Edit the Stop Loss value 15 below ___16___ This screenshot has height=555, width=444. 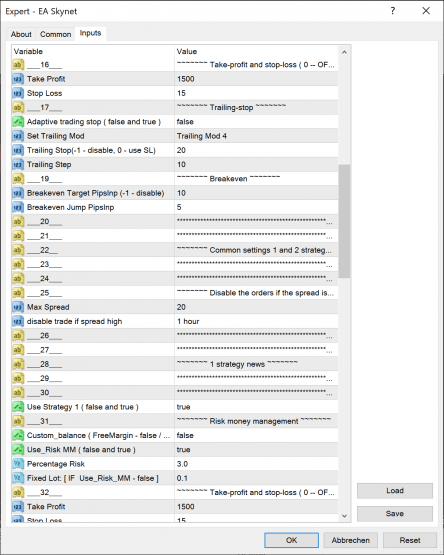point(256,93)
